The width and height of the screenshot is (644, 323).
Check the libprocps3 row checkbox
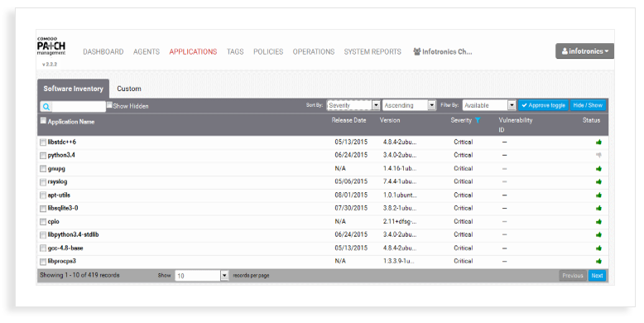pos(43,262)
